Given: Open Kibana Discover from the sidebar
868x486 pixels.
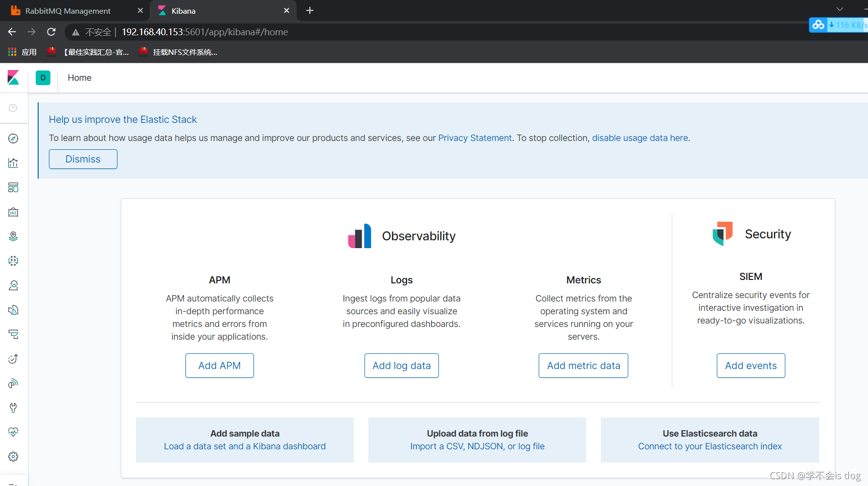Looking at the screenshot, I should point(13,138).
